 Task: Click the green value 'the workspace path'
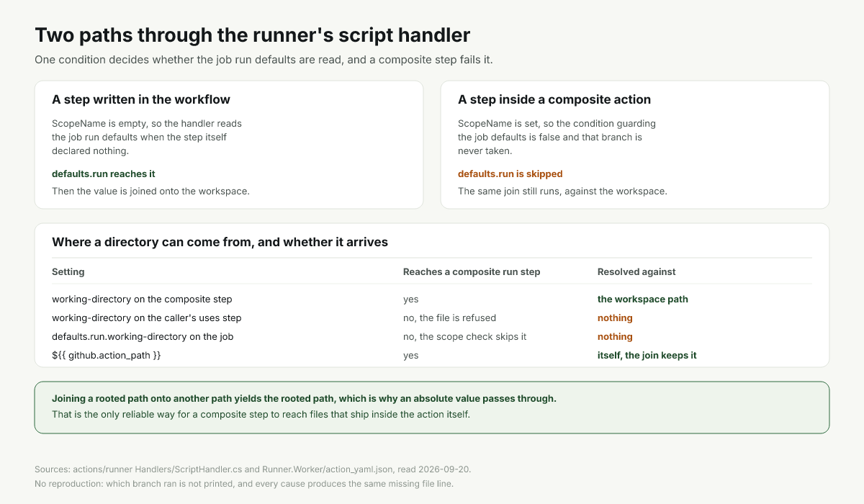click(643, 299)
